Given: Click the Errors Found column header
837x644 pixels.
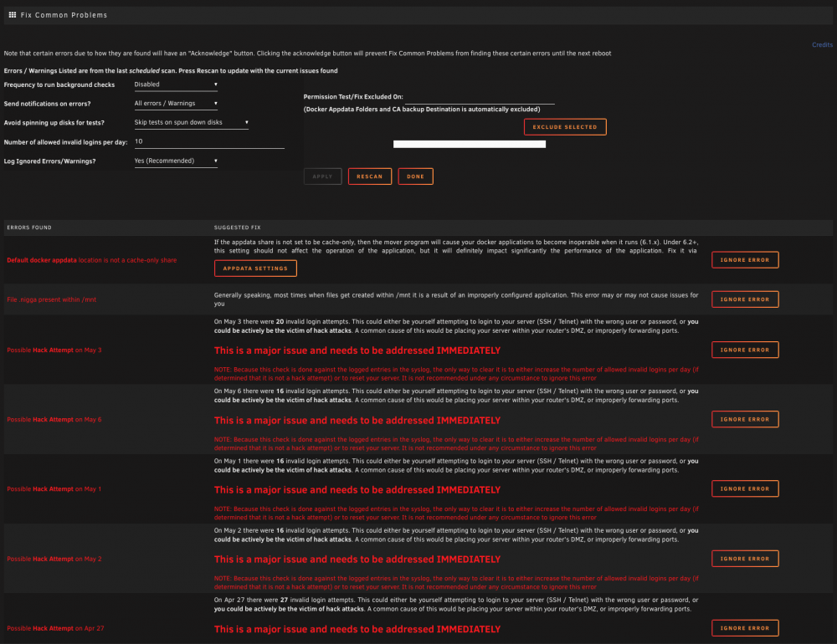Looking at the screenshot, I should tap(29, 227).
